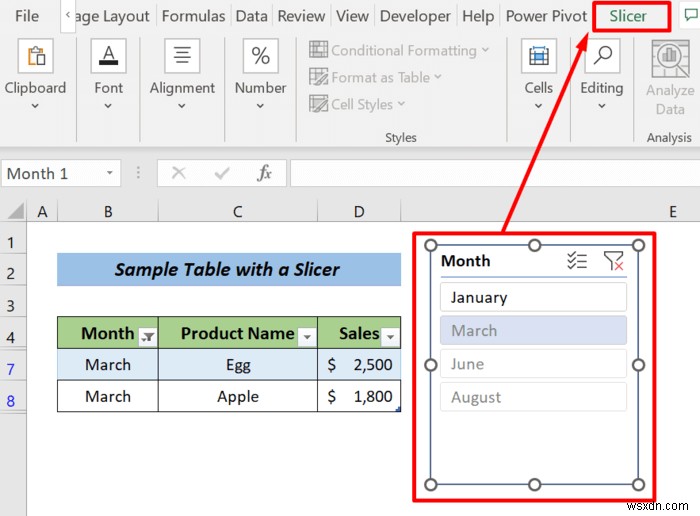This screenshot has width=700, height=516.
Task: Open the Cells group icon
Action: click(539, 56)
